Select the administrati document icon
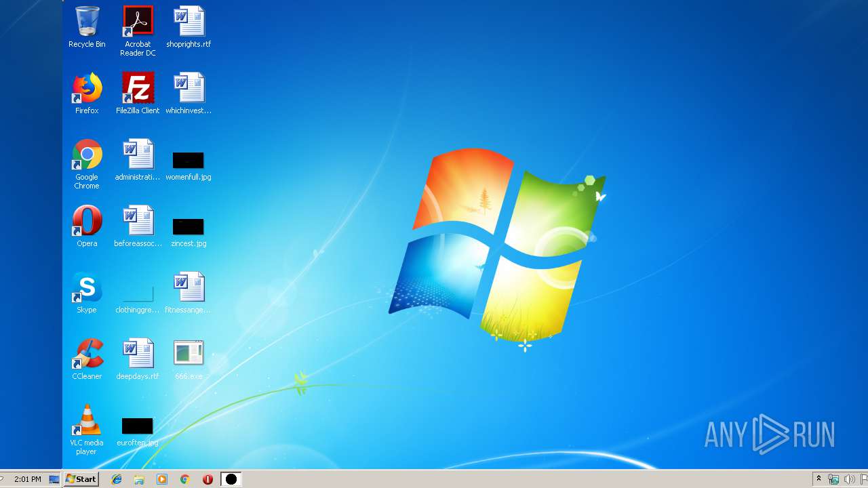This screenshot has width=868, height=488. coord(138,160)
